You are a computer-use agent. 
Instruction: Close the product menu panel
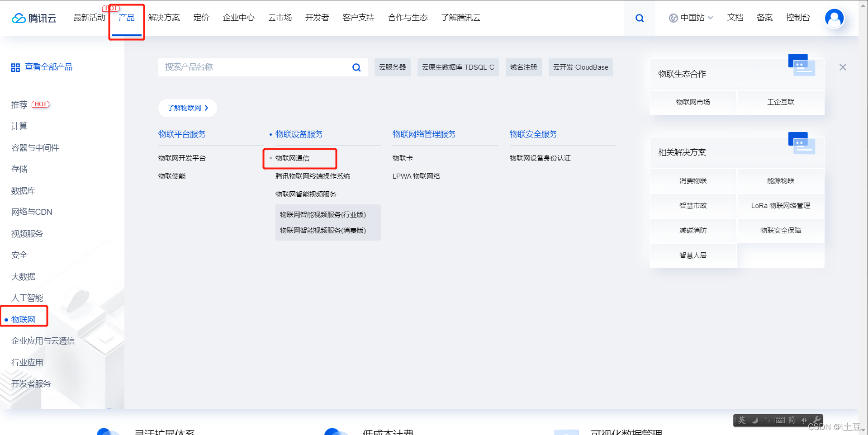843,67
